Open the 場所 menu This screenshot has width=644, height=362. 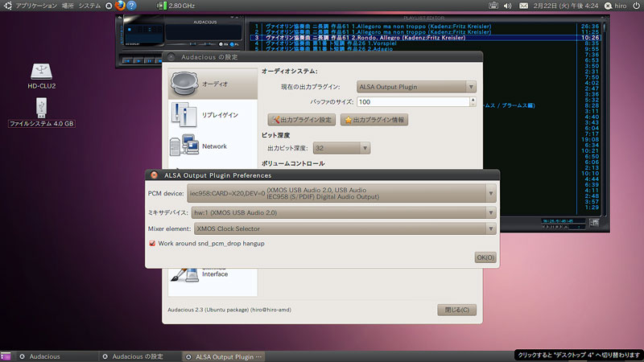tap(68, 6)
